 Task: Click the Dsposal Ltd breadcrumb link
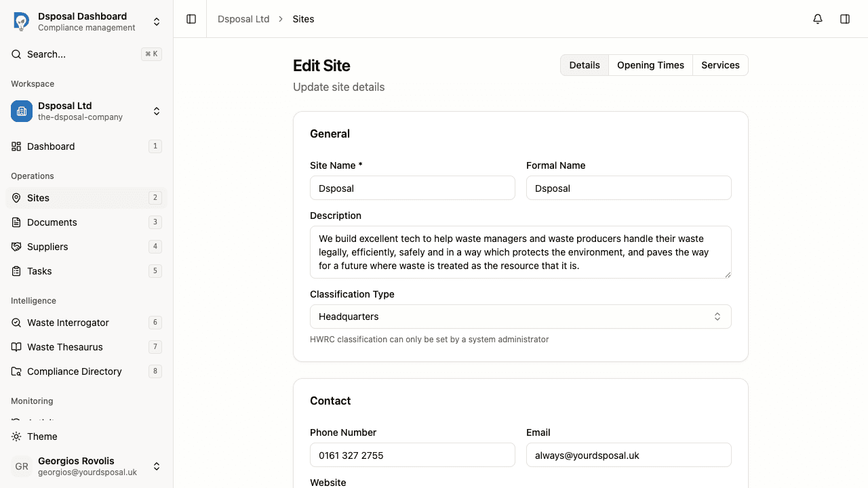click(243, 19)
